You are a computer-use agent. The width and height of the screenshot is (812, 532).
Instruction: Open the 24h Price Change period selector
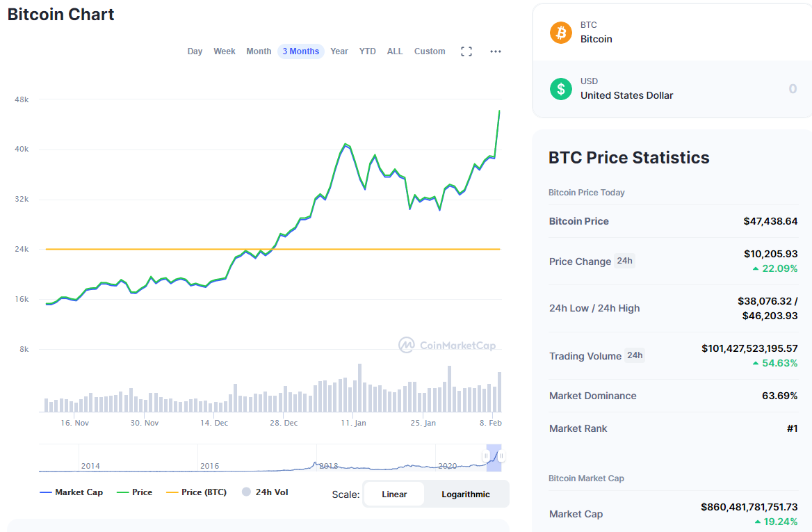point(624,261)
